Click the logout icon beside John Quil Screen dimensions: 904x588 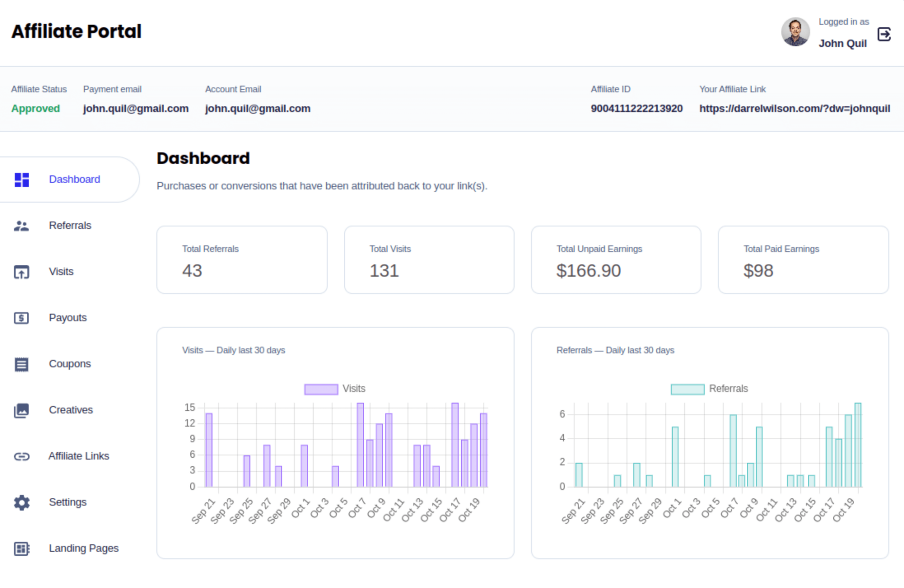click(x=884, y=34)
